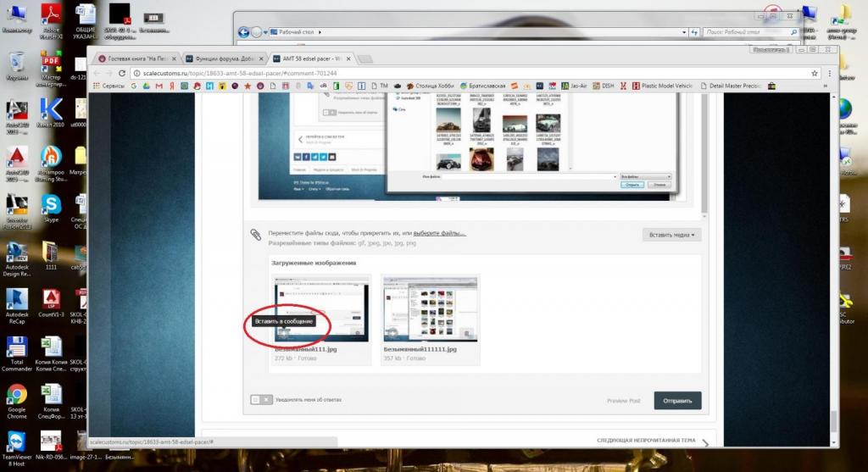Open the TeamViewer desktop shortcut

click(16, 443)
